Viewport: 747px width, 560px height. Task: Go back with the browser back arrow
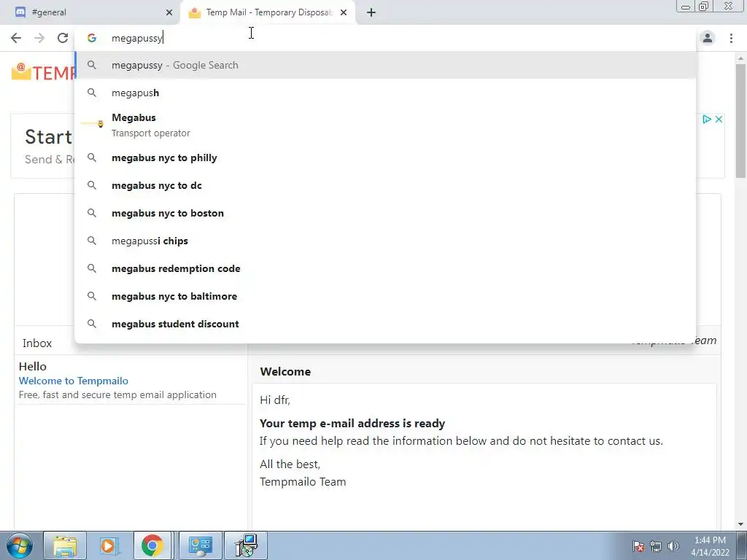16,38
